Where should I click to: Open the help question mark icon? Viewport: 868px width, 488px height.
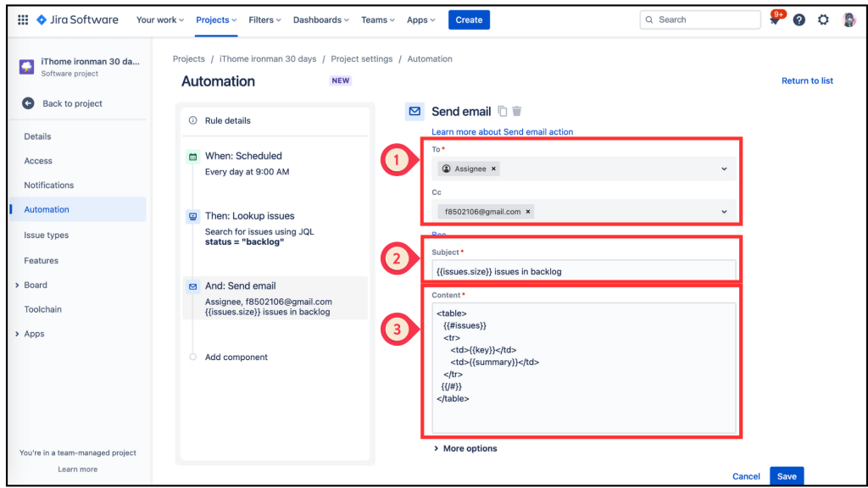798,20
